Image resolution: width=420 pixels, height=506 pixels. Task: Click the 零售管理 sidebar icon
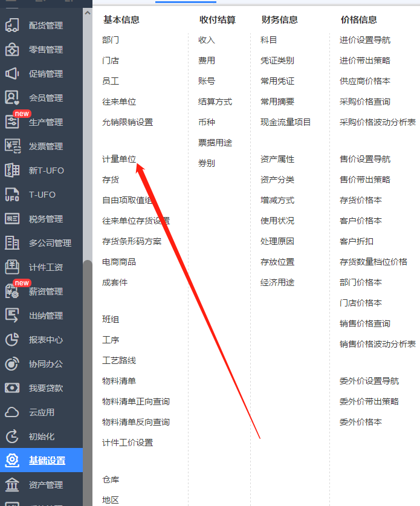pos(12,50)
